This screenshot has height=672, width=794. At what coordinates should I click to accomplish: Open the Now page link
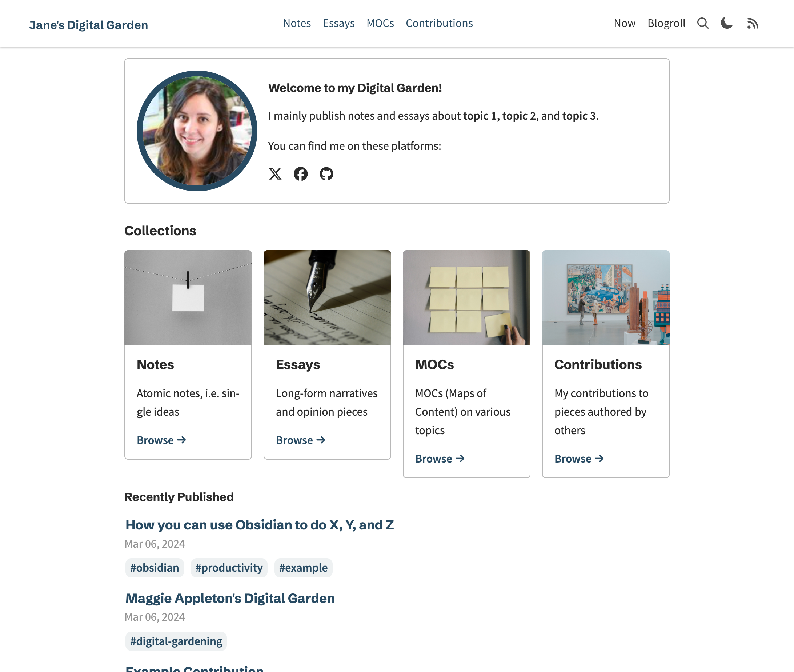point(625,23)
